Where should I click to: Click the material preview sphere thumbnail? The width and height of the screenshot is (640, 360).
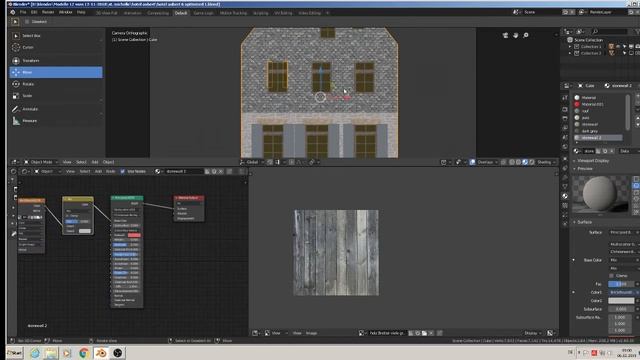pyautogui.click(x=600, y=195)
